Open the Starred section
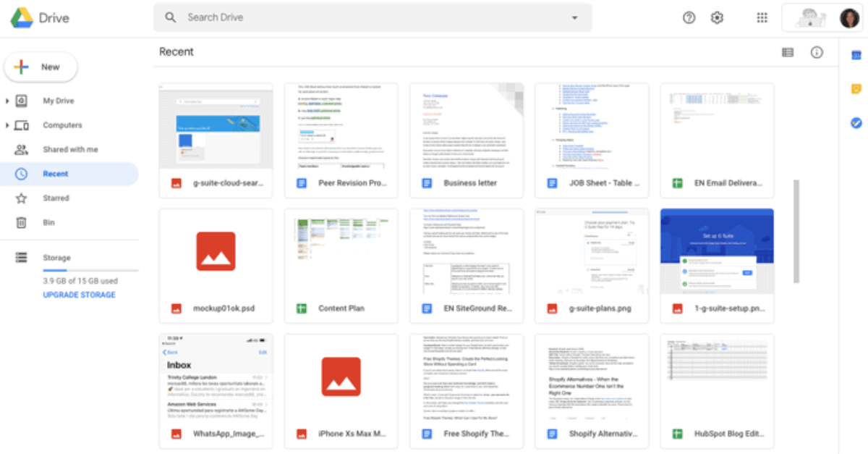Viewport: 868px width, 454px height. tap(56, 198)
